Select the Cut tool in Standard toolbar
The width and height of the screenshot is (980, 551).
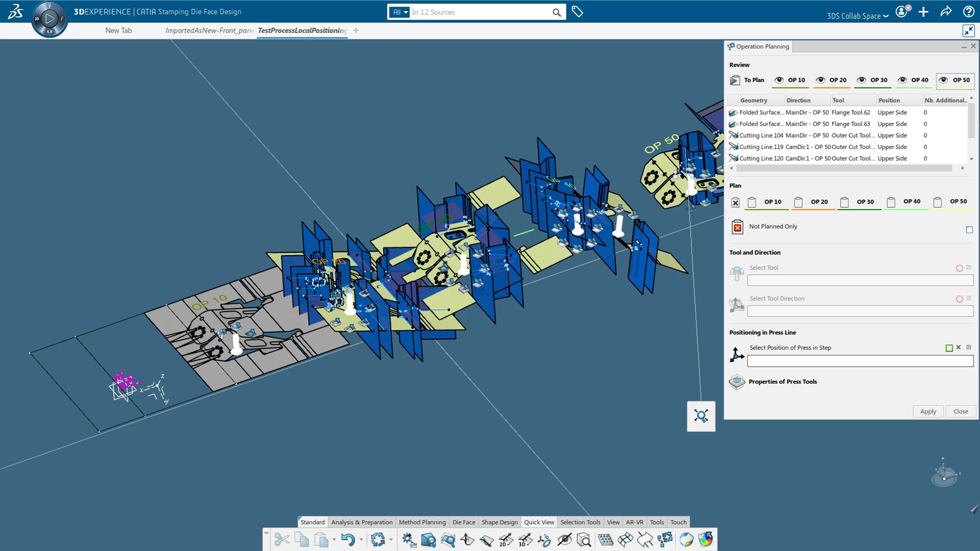coord(282,539)
